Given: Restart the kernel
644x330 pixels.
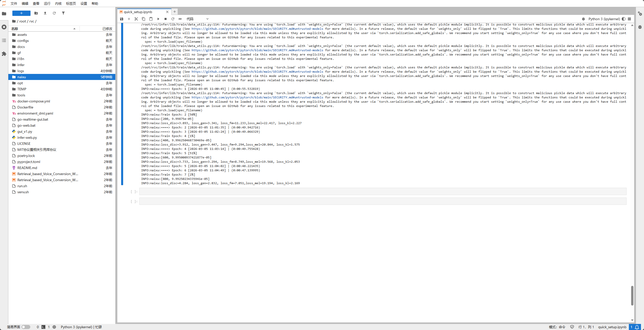Looking at the screenshot, I should pyautogui.click(x=173, y=19).
